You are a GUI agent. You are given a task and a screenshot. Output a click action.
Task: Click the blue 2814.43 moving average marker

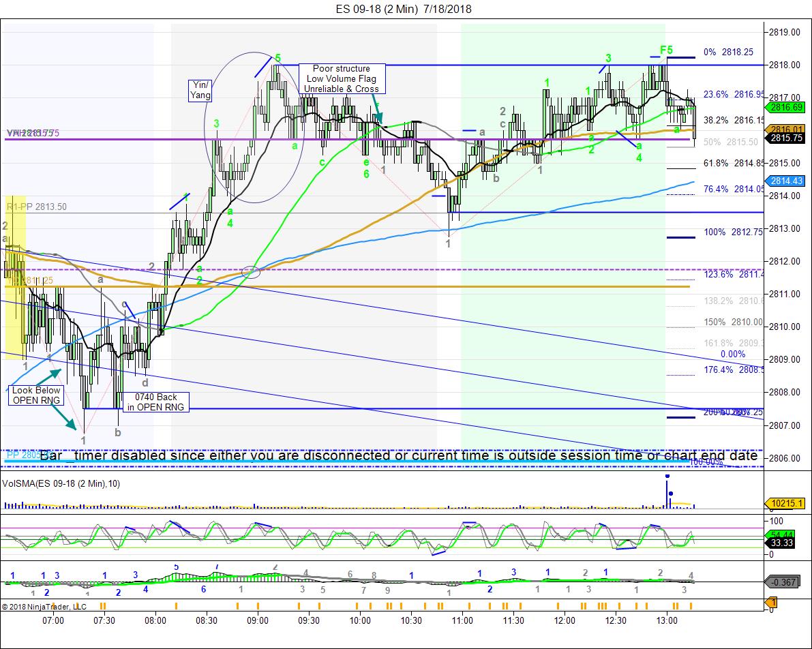click(x=785, y=181)
